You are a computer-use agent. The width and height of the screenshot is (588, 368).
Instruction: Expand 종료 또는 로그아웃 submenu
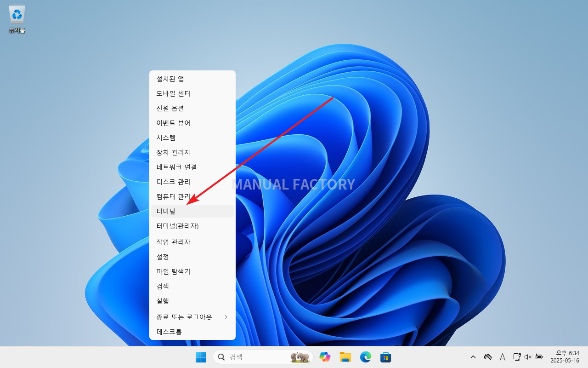tap(192, 317)
